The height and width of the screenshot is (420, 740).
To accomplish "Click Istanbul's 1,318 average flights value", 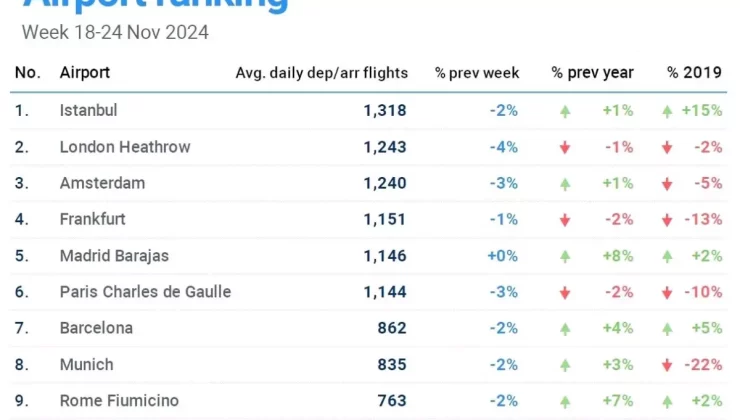I will tap(385, 111).
